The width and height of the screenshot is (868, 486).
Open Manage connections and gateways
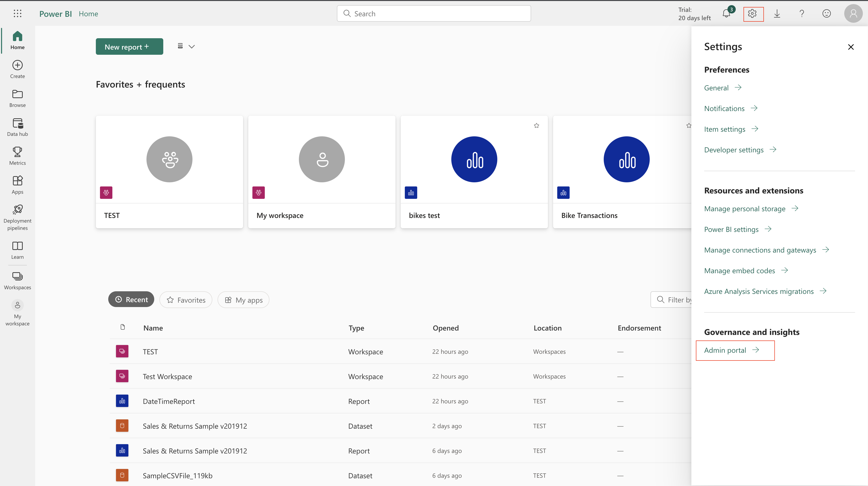766,250
